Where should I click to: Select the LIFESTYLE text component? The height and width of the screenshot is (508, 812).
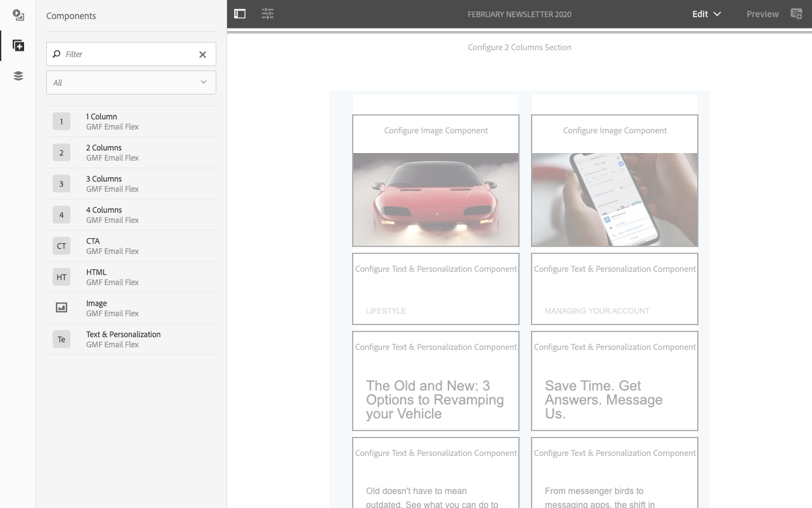pyautogui.click(x=436, y=289)
